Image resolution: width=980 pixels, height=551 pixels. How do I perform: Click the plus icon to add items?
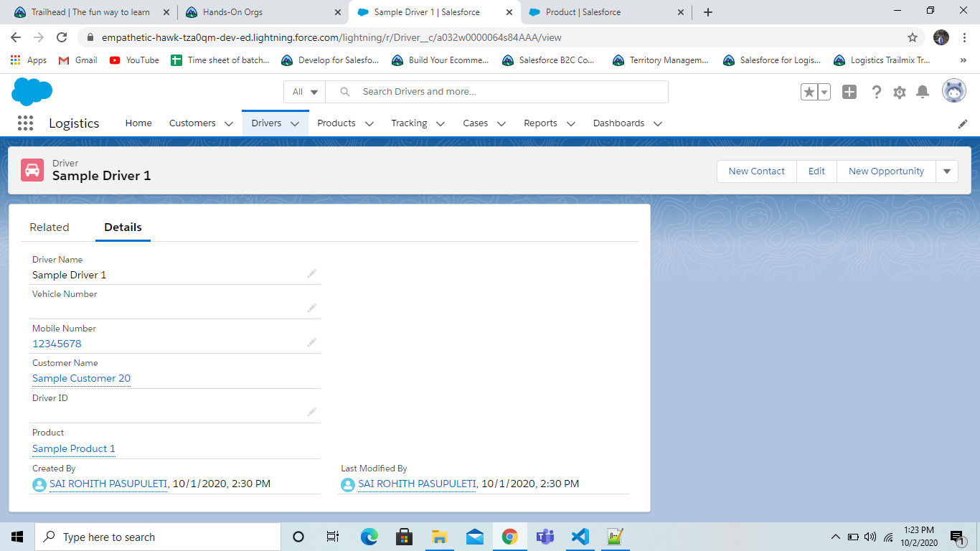coord(849,92)
